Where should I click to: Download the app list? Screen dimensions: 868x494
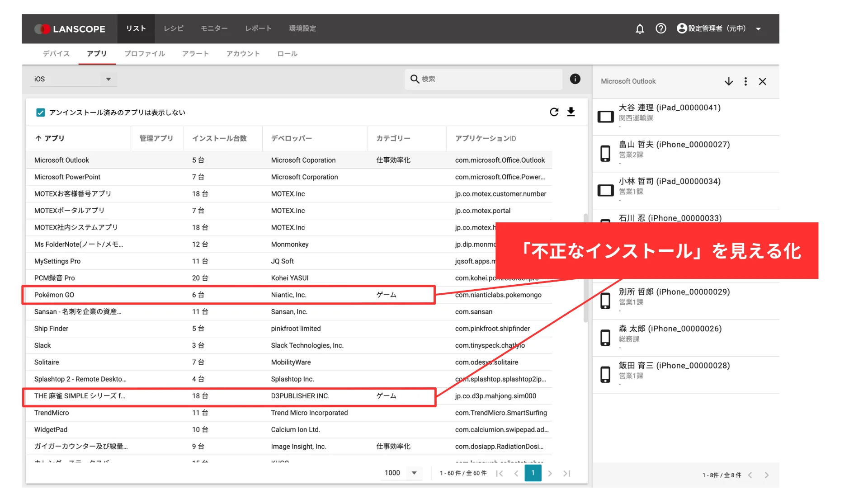571,112
